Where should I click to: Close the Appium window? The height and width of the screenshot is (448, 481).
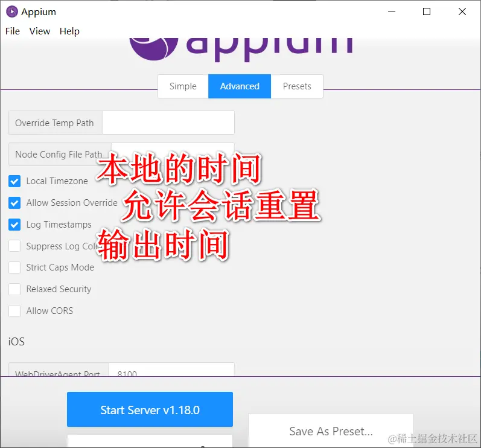click(x=462, y=11)
